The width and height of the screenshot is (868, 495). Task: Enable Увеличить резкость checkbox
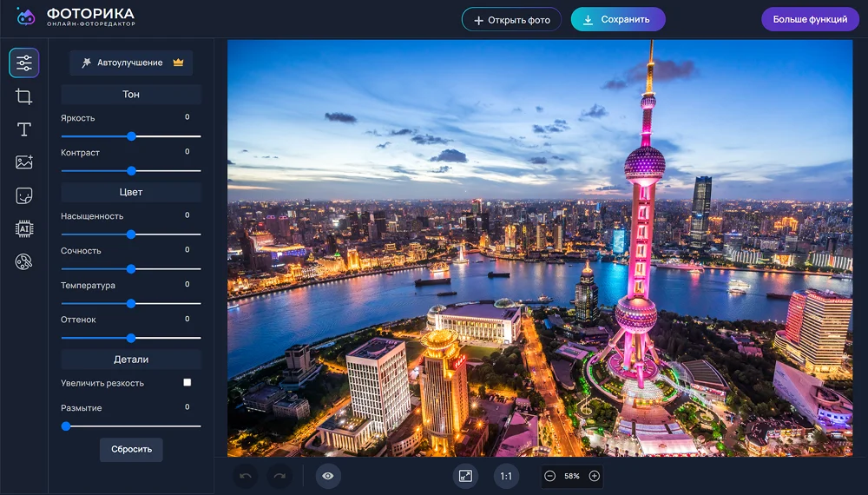[187, 383]
